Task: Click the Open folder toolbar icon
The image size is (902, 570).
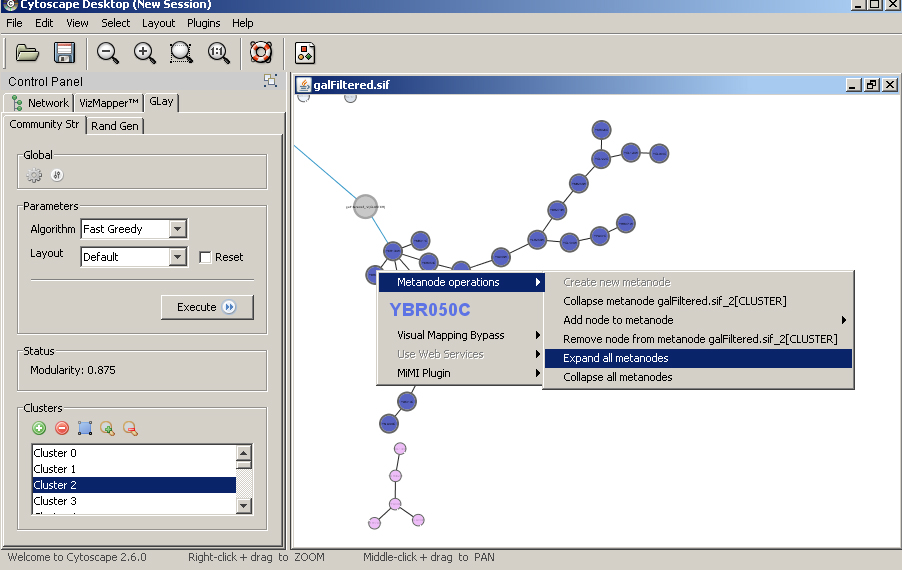Action: [27, 53]
